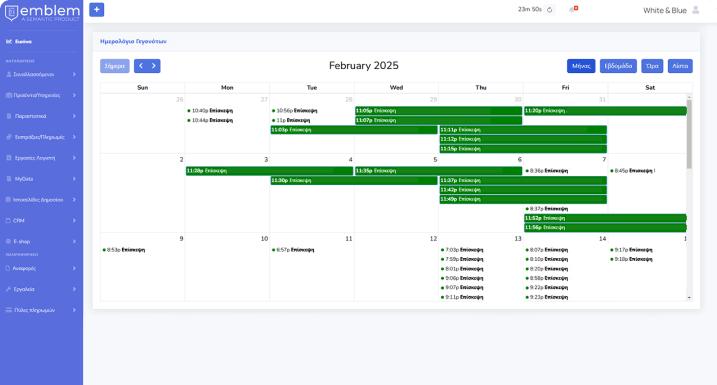Click the person icon of Συναλλασσόμενοι
The image size is (717, 385).
coord(9,74)
